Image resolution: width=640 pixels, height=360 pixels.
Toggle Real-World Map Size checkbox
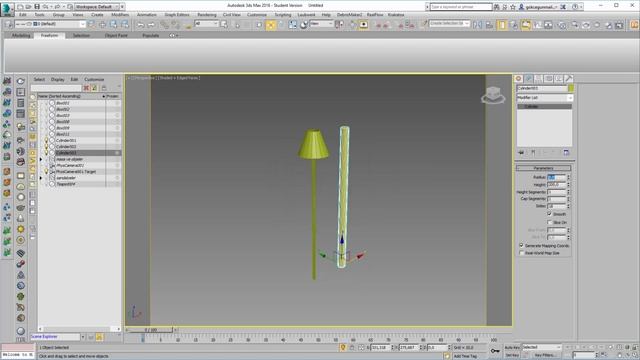[521, 253]
